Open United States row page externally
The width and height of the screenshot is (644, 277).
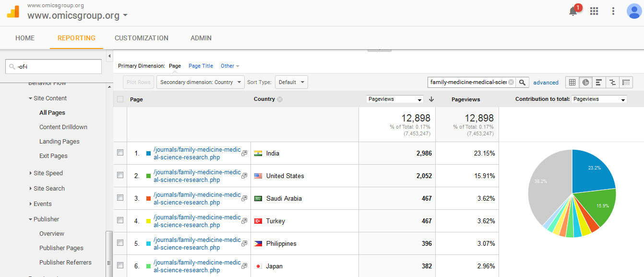click(x=244, y=176)
